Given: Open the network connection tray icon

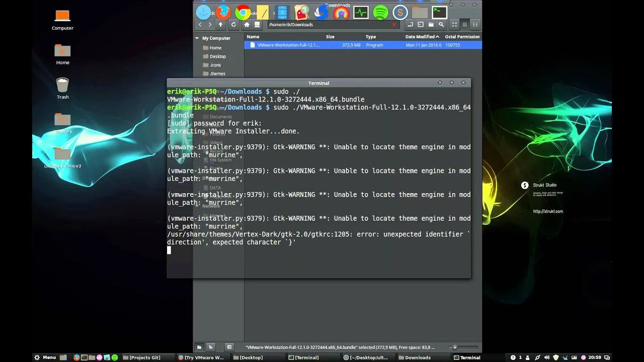Looking at the screenshot, I should pos(537,357).
